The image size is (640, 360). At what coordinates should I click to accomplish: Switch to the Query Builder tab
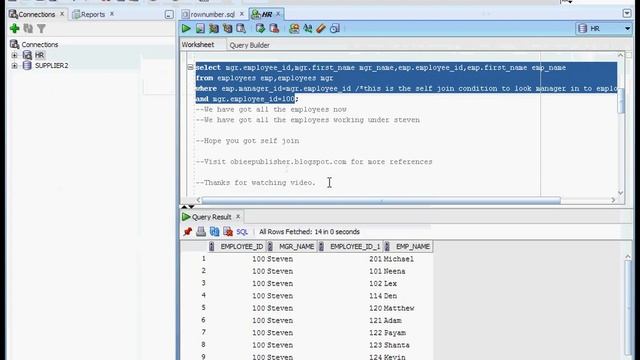(x=249, y=45)
